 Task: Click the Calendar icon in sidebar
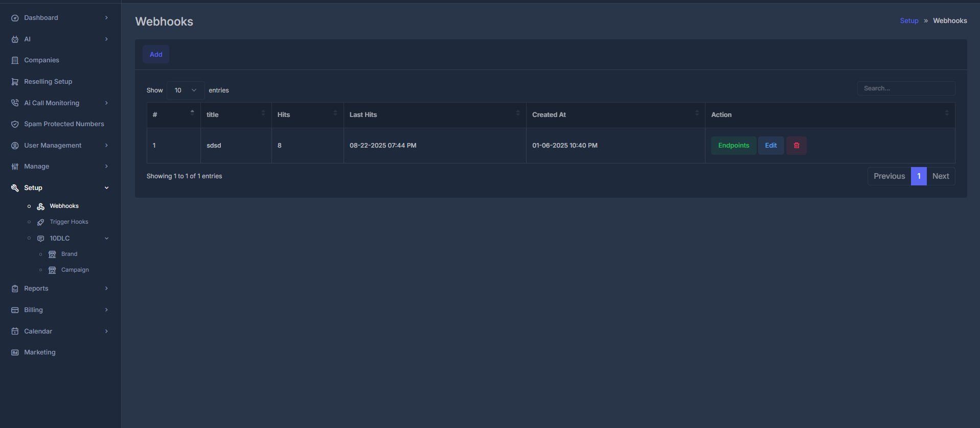click(15, 331)
